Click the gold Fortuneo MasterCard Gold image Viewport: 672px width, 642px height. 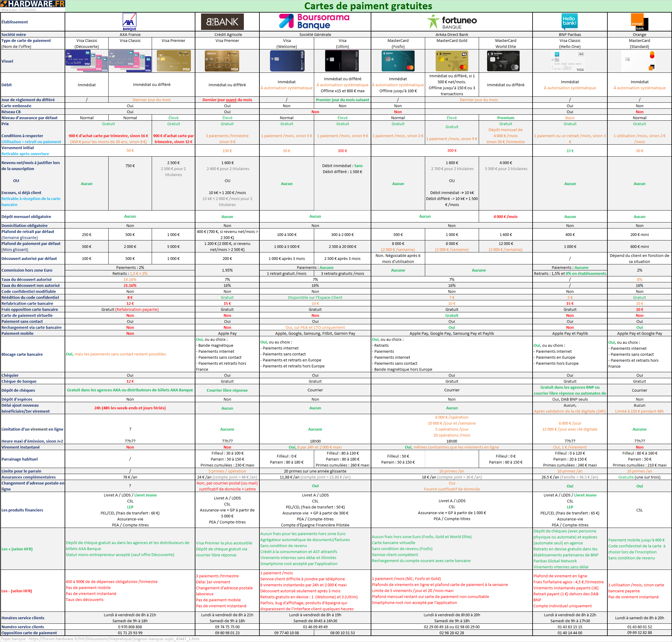(451, 61)
